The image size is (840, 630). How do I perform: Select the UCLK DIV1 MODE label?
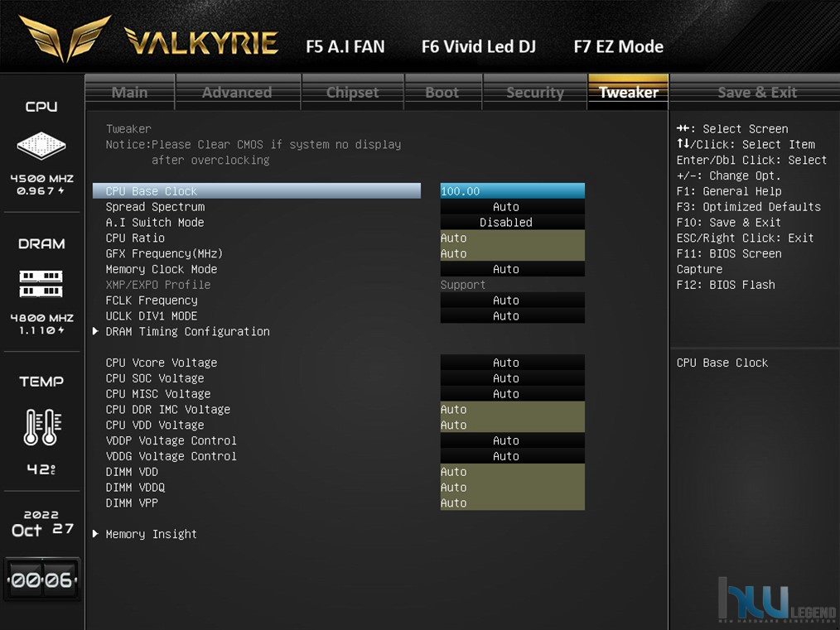tap(152, 315)
